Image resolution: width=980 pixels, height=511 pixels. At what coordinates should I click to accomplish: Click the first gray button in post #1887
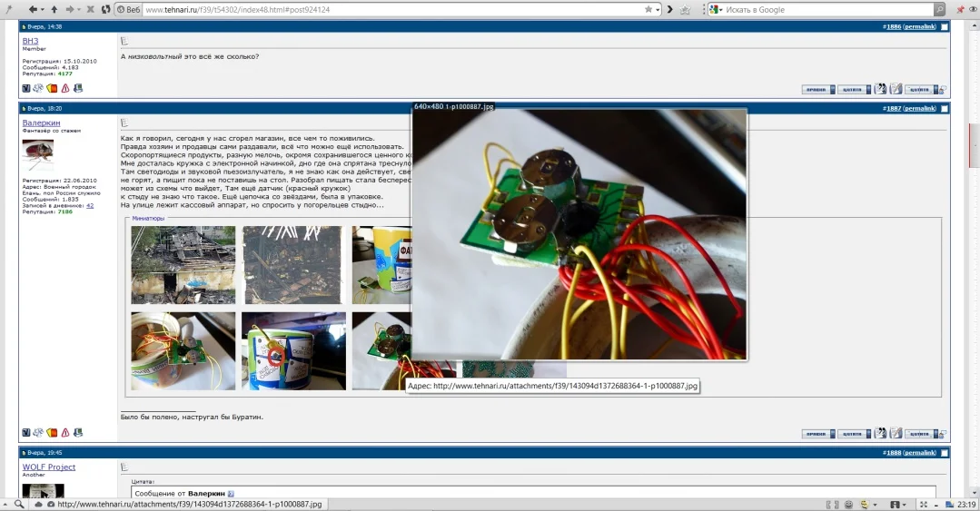818,434
